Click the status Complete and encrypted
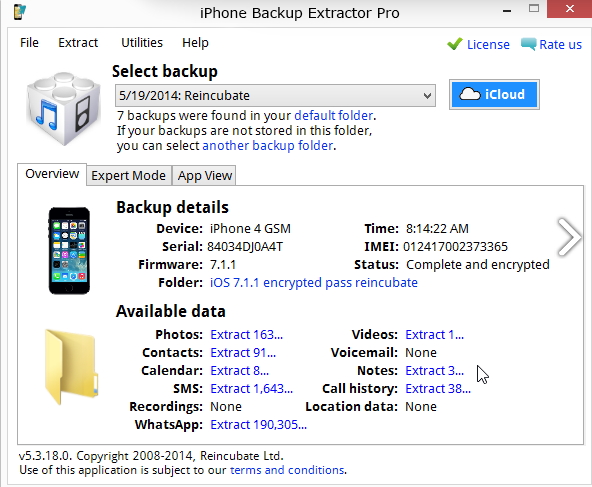 click(x=478, y=265)
